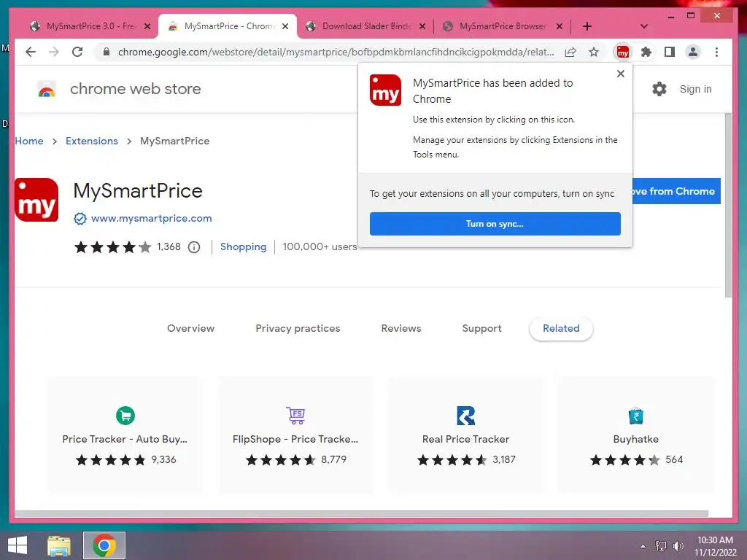Click the '100,000+ users' text
Screen dimensions: 747x560
pos(320,246)
